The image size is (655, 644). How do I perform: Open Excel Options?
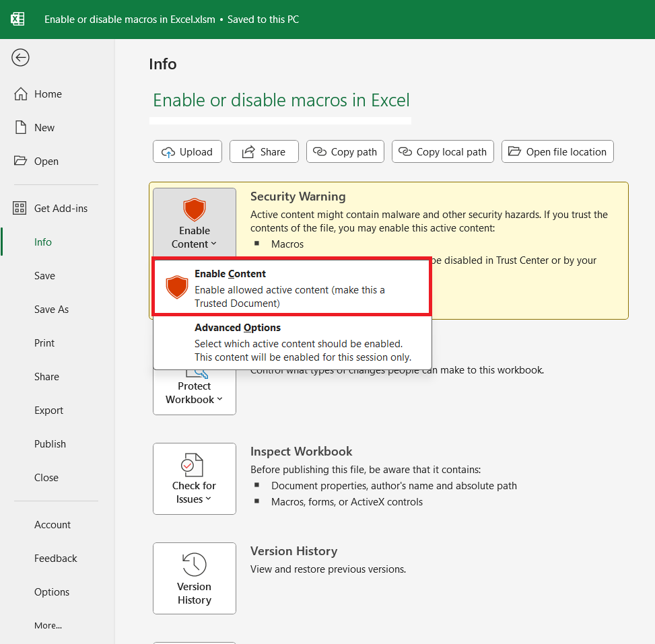[x=52, y=592]
